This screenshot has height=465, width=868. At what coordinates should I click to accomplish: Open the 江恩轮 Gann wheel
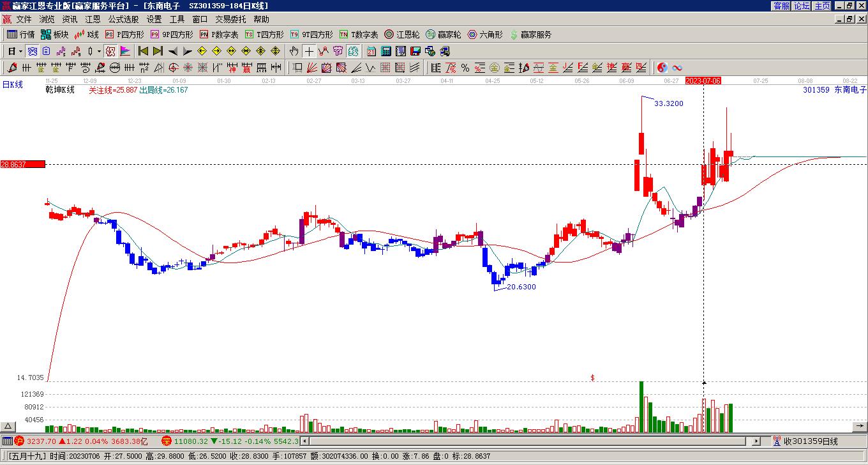click(x=402, y=34)
